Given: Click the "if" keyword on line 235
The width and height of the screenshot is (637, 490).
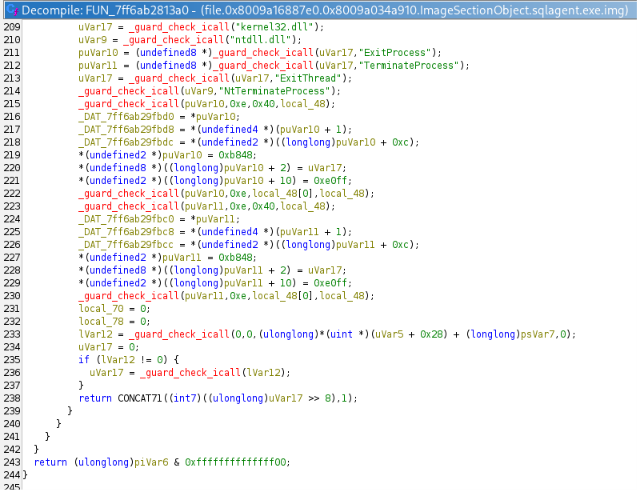Looking at the screenshot, I should (x=84, y=360).
